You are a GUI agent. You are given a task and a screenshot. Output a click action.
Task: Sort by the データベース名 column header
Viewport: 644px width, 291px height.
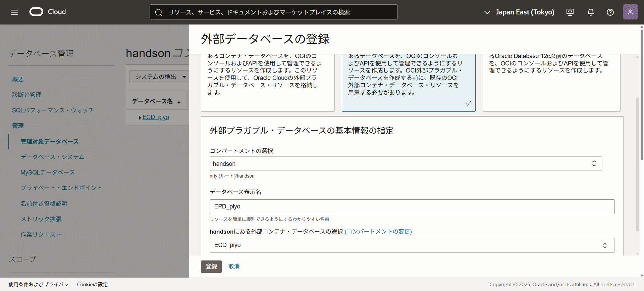point(156,101)
